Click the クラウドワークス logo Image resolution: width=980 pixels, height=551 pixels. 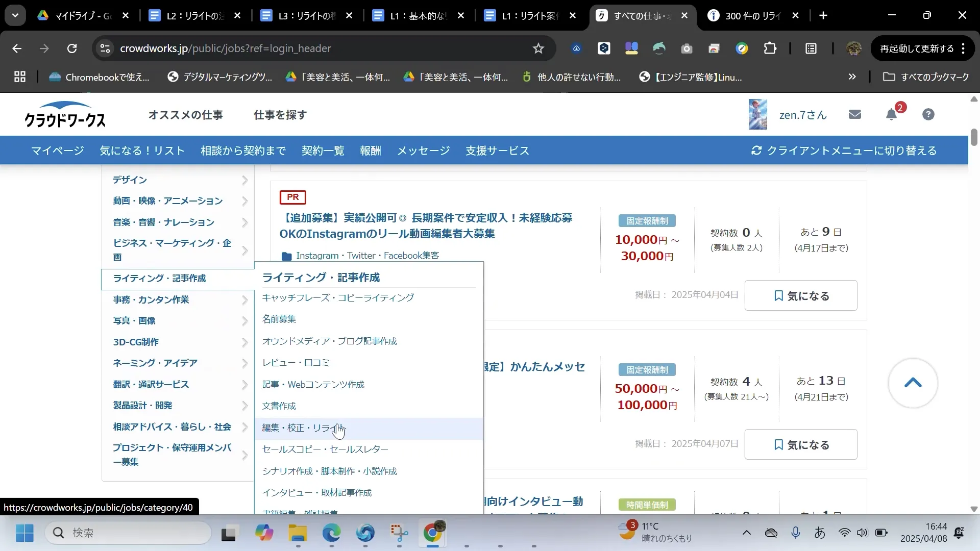(x=64, y=114)
